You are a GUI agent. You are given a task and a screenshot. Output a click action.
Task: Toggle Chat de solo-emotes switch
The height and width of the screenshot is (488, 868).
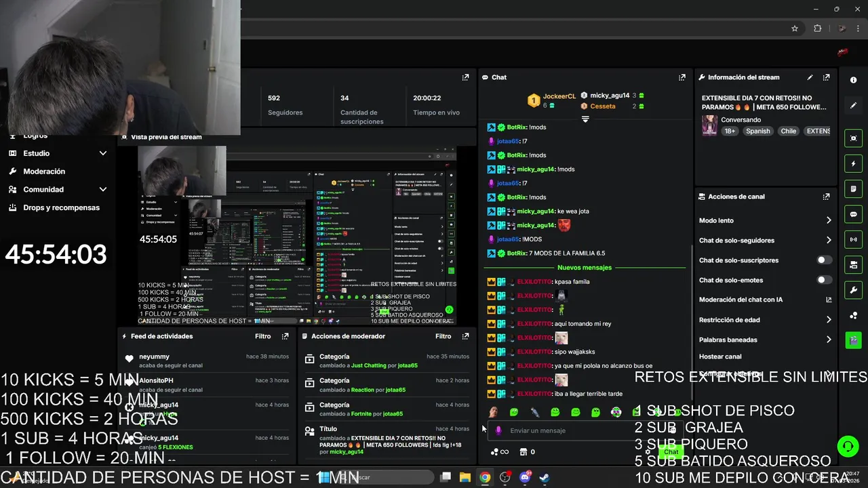(824, 280)
